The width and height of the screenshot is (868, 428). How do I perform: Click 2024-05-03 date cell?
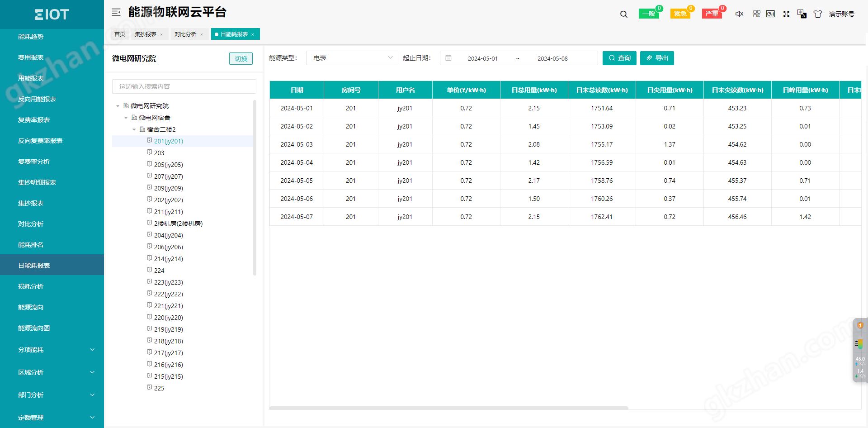pos(297,144)
